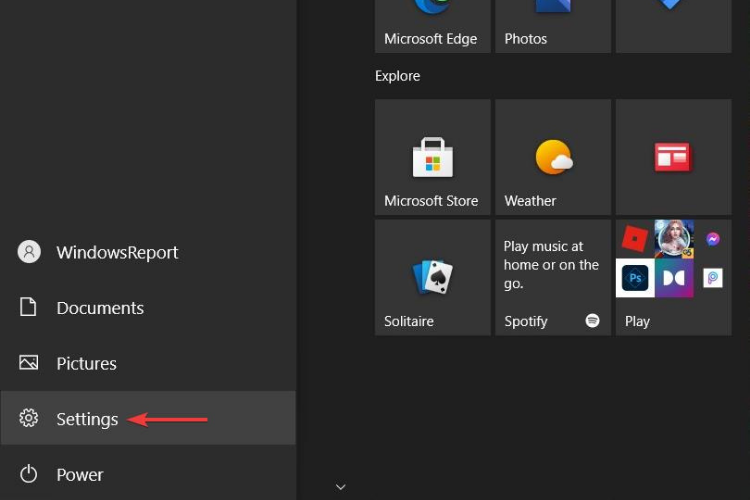Click the Spotify logo icon
750x500 pixels.
point(593,321)
